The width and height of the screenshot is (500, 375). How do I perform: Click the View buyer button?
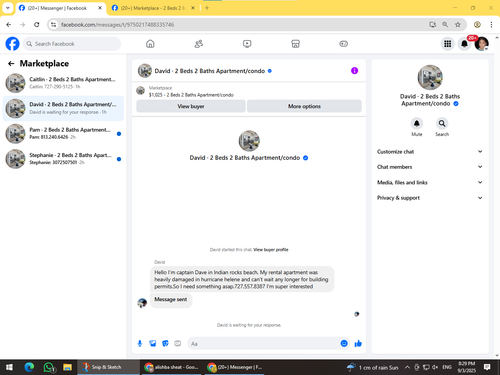point(191,106)
